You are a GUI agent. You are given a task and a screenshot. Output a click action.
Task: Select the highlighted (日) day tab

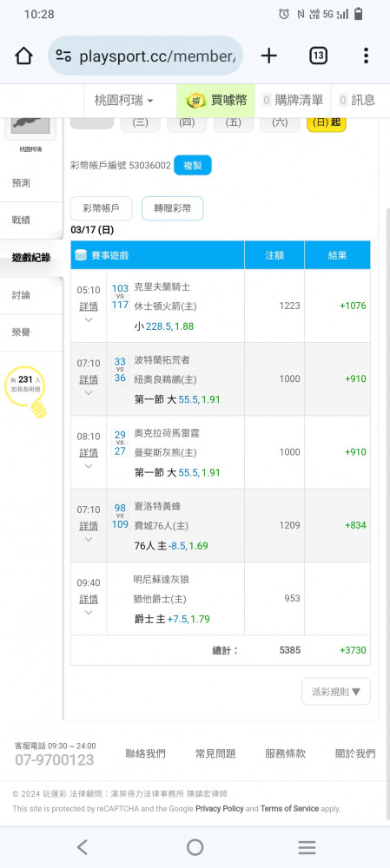(327, 123)
